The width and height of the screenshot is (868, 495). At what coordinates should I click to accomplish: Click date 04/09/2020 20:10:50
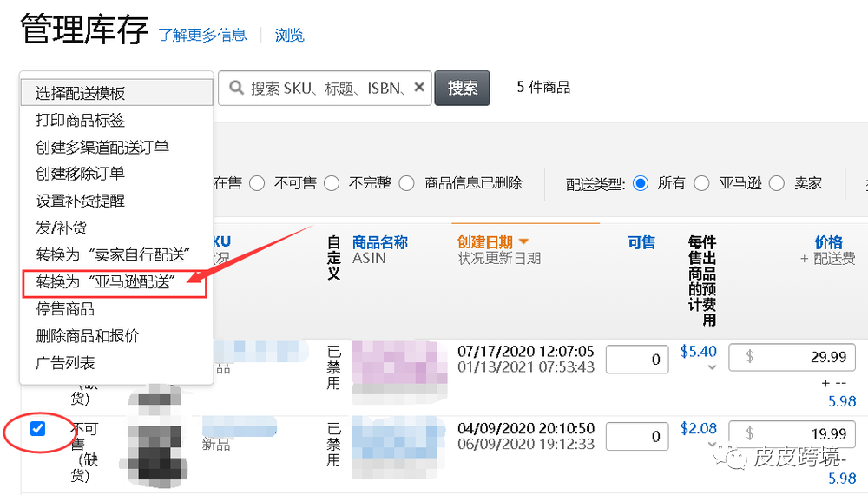(526, 428)
